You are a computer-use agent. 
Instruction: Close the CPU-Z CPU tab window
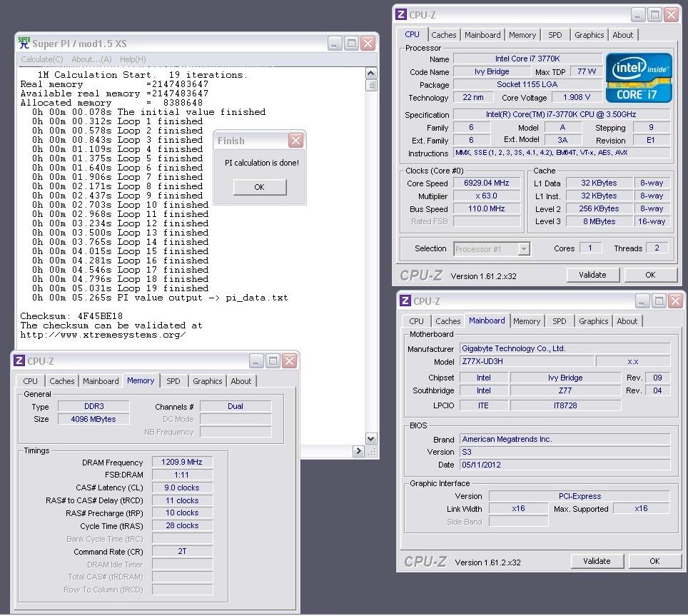click(671, 14)
